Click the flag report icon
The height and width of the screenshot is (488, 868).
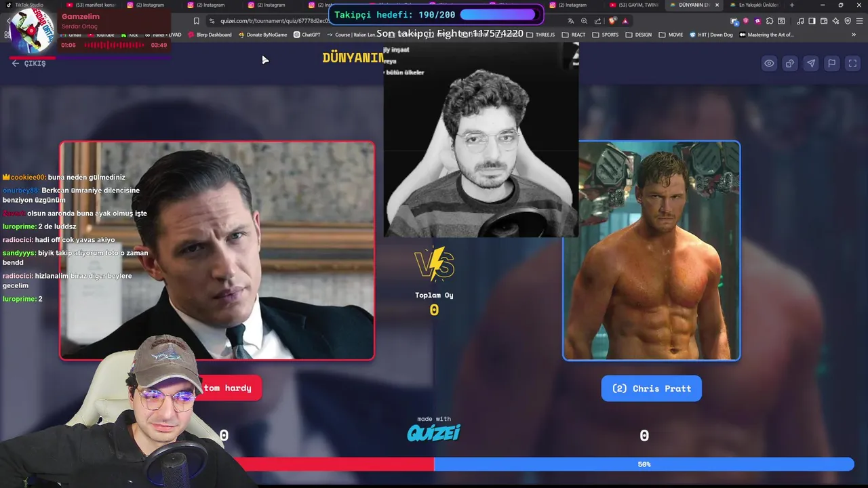click(832, 63)
